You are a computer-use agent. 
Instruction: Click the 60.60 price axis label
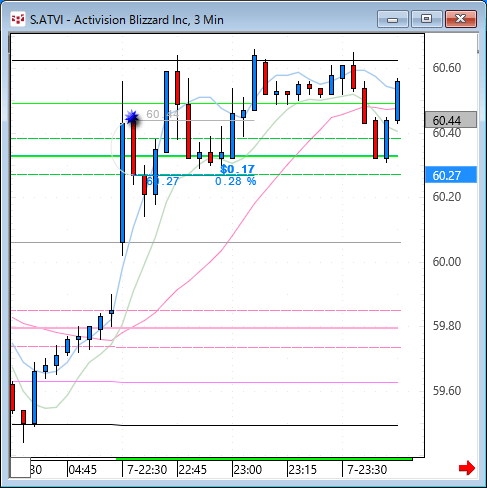point(446,68)
